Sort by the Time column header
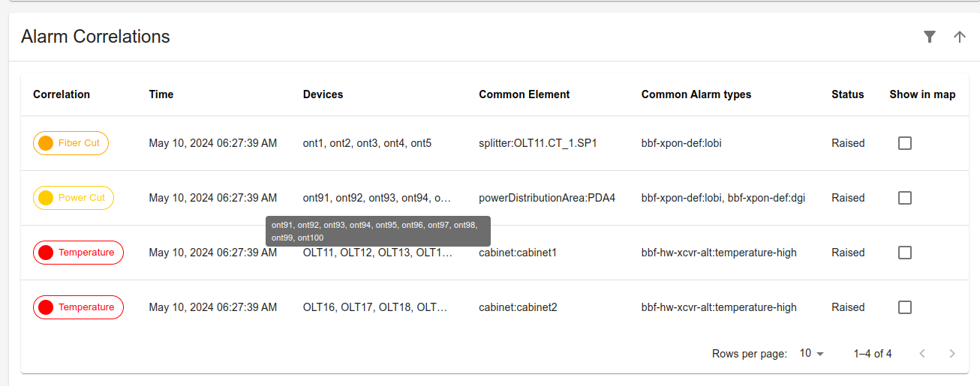This screenshot has height=386, width=980. point(161,94)
